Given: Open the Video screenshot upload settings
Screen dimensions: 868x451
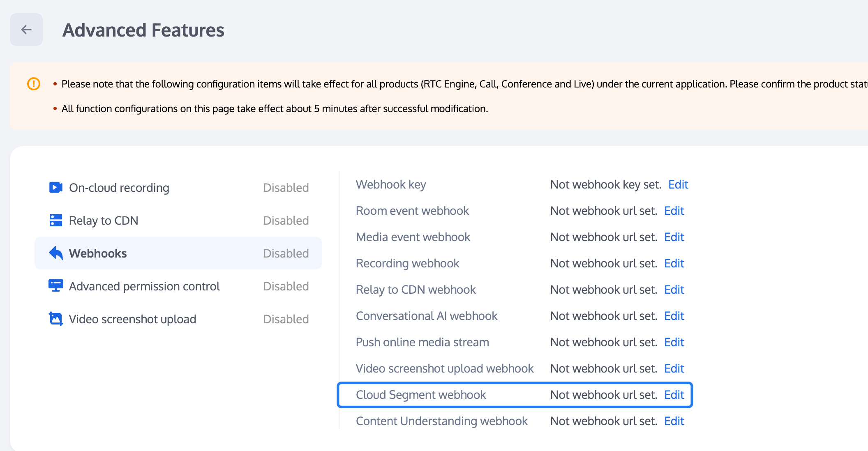Looking at the screenshot, I should point(132,319).
